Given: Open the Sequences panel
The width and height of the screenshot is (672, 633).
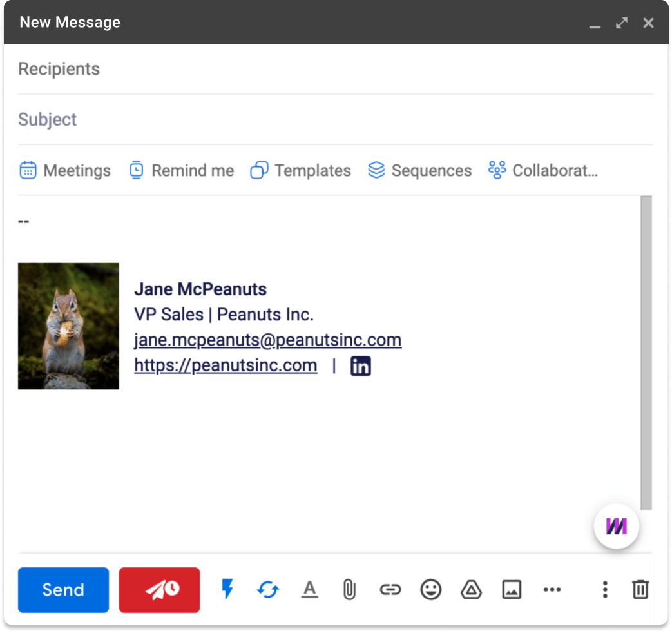Looking at the screenshot, I should point(419,170).
